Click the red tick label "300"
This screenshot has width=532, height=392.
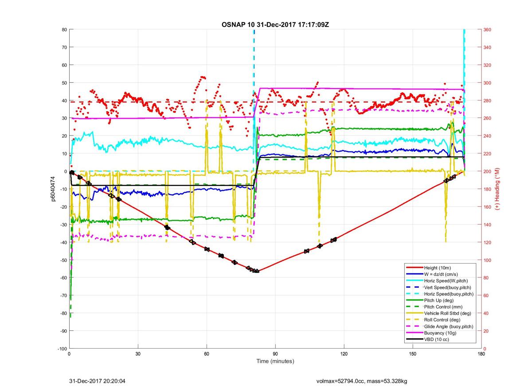point(488,83)
